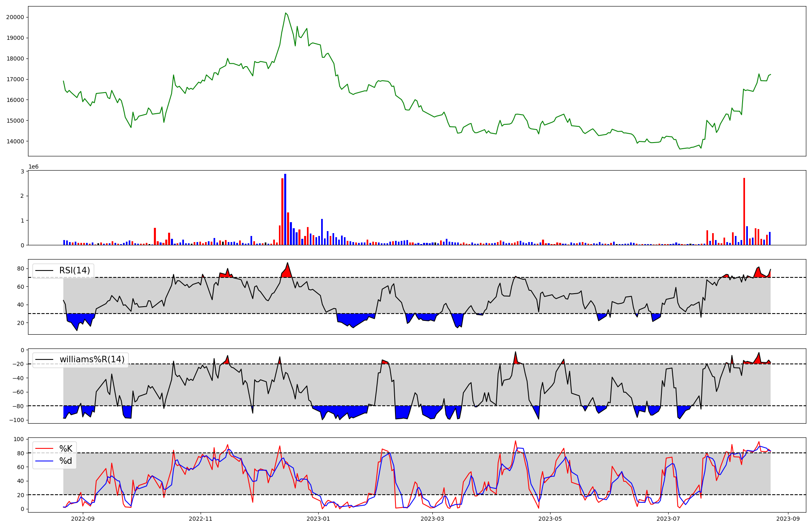Click the 2023-05 x-axis date label
The width and height of the screenshot is (812, 528).
[550, 519]
